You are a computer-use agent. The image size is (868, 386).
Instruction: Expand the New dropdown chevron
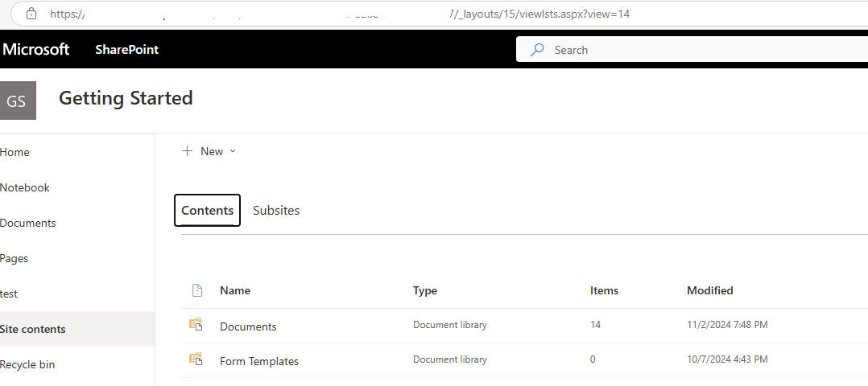(233, 151)
